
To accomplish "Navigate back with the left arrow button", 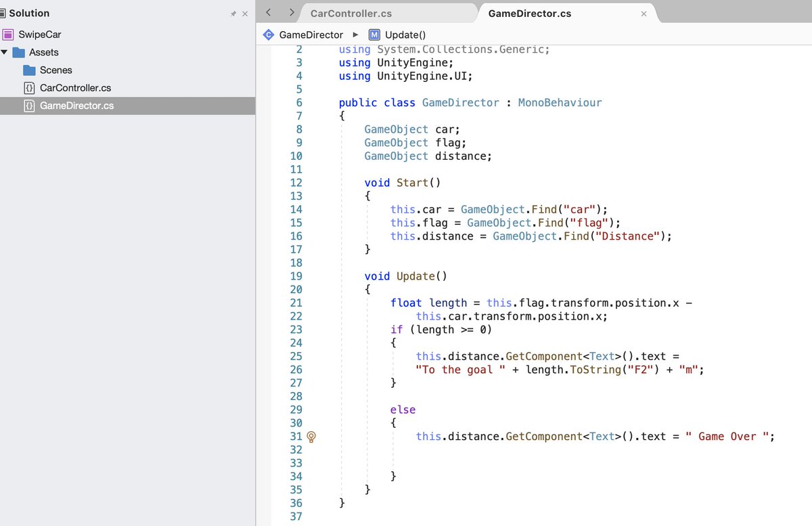I will point(269,13).
